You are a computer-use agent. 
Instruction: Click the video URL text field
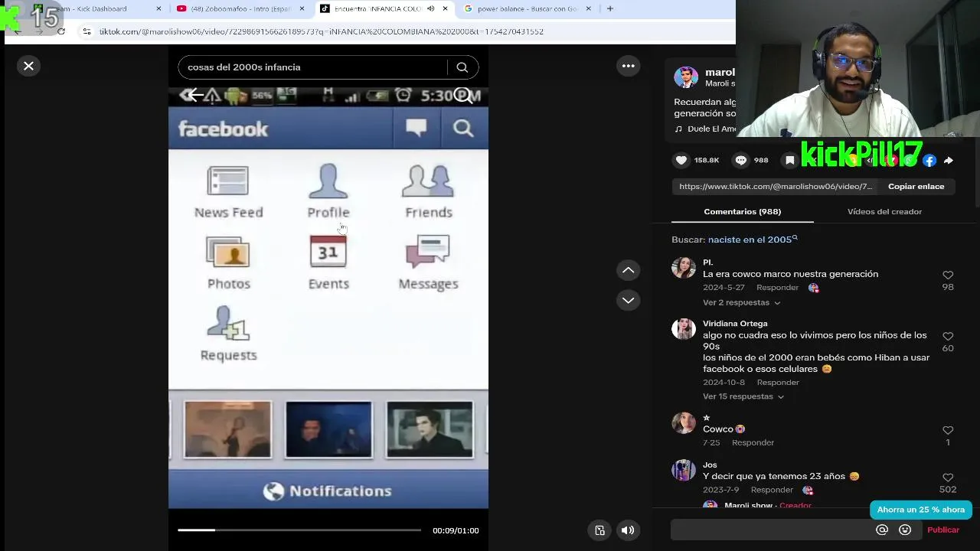pyautogui.click(x=775, y=187)
